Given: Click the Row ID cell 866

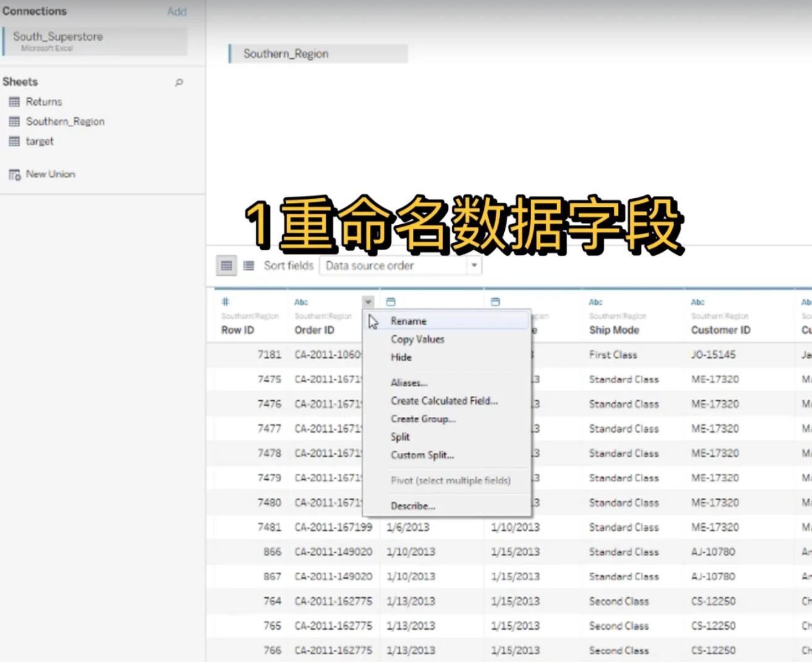Looking at the screenshot, I should point(273,552).
